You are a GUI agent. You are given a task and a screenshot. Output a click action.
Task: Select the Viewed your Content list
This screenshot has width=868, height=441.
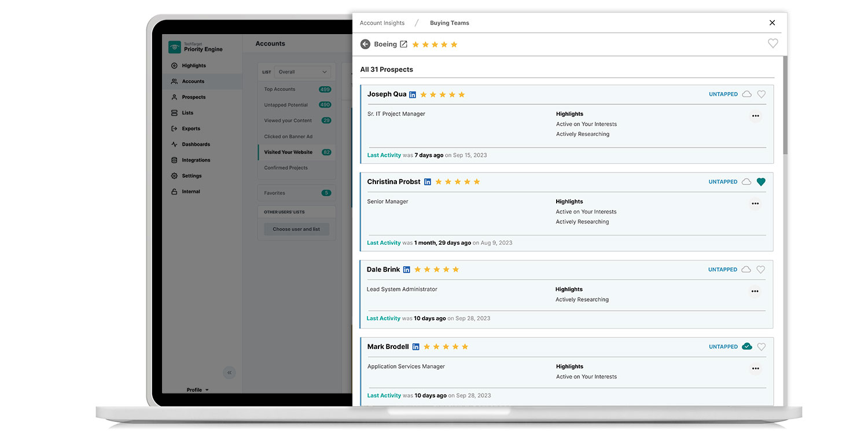pos(297,120)
